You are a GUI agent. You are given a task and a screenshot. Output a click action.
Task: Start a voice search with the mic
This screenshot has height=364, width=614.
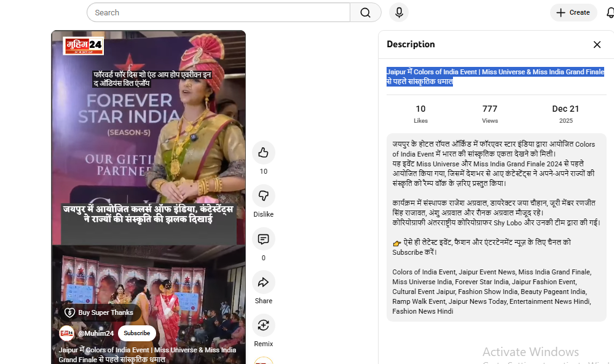(398, 12)
